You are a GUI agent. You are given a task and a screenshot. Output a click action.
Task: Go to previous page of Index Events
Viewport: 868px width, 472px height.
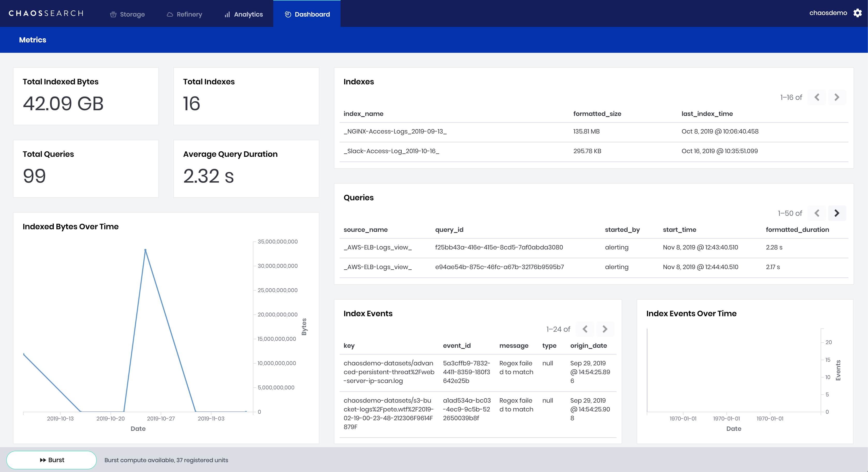point(585,329)
